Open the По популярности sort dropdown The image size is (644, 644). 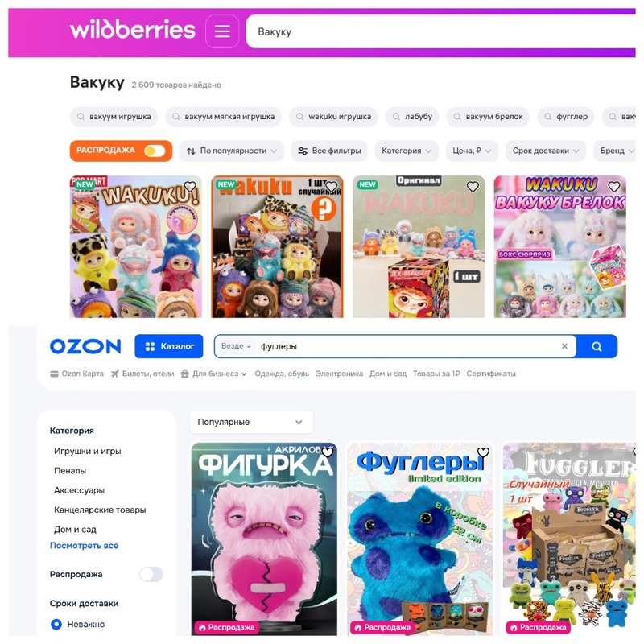[232, 151]
